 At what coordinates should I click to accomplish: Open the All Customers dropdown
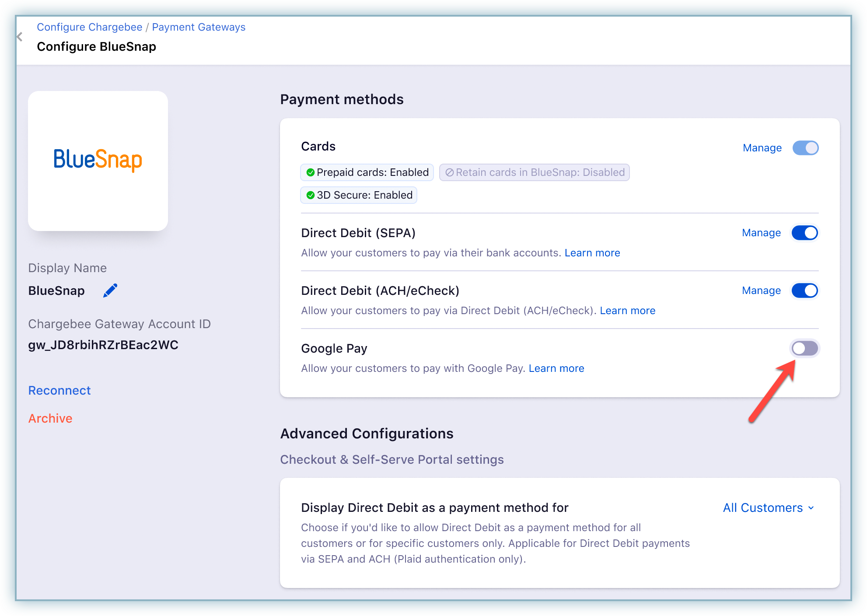tap(763, 507)
